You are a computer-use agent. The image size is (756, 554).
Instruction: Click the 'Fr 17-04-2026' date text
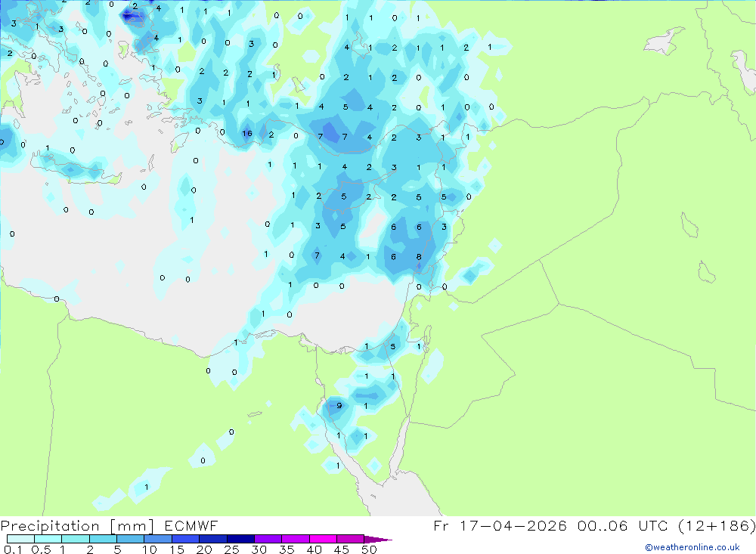pyautogui.click(x=500, y=526)
